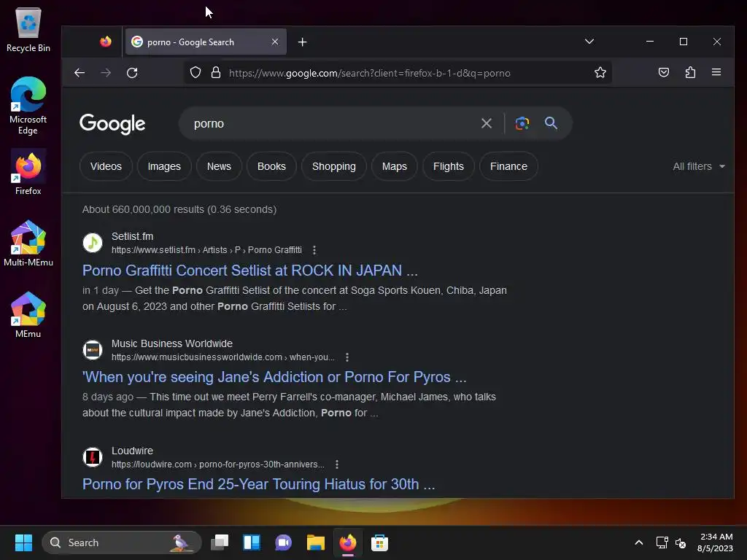
Task: Expand the All filters dropdown
Action: pos(699,167)
